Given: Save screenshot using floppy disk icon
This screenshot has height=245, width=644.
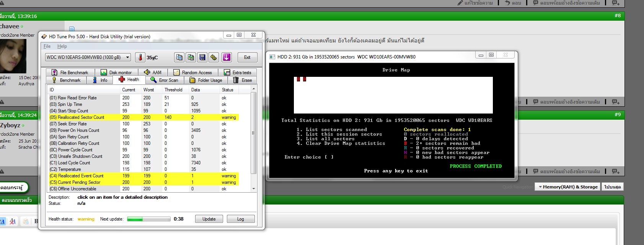Looking at the screenshot, I should pyautogui.click(x=202, y=57).
